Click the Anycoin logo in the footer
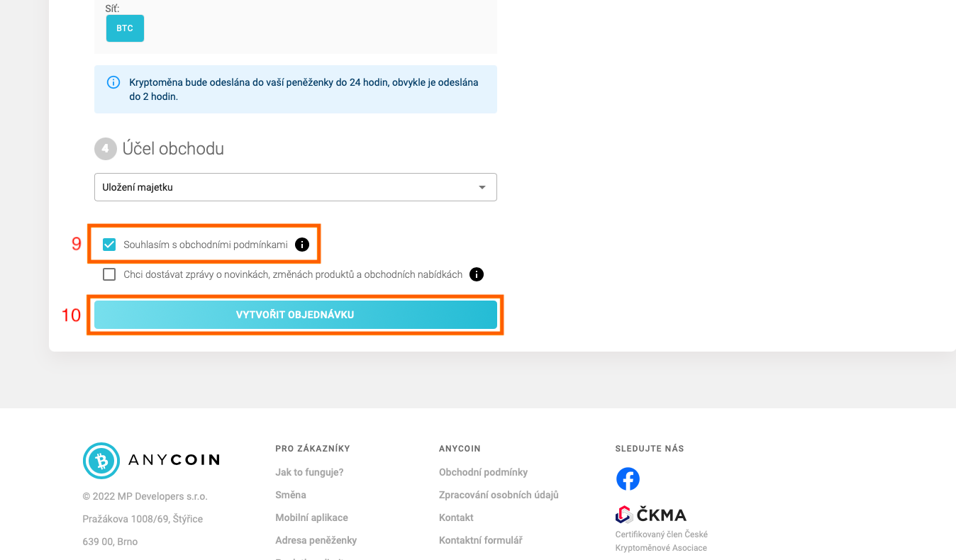This screenshot has width=956, height=560. coord(151,460)
